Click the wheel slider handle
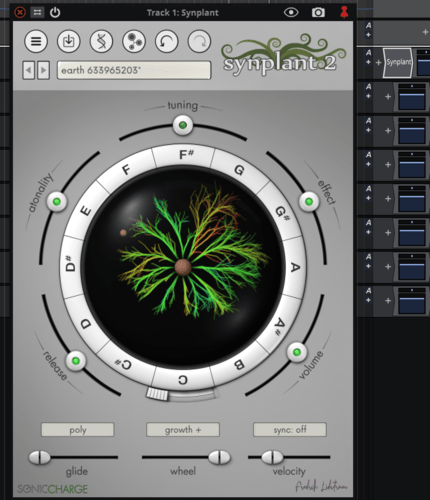The height and width of the screenshot is (500, 430). point(219,457)
